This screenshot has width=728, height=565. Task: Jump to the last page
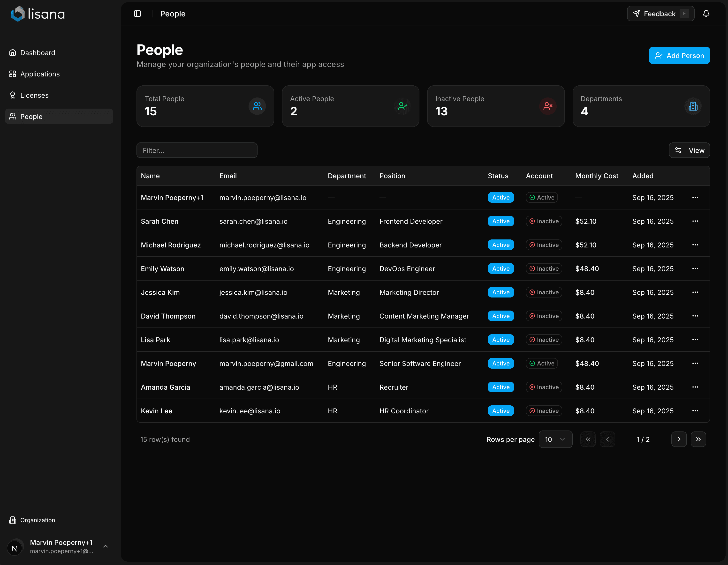[x=698, y=439]
